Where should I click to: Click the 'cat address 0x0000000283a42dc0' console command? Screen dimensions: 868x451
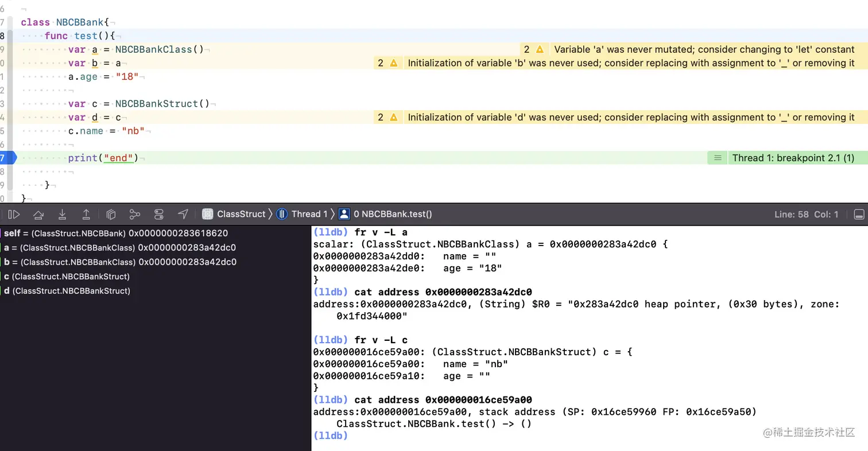[x=443, y=291]
